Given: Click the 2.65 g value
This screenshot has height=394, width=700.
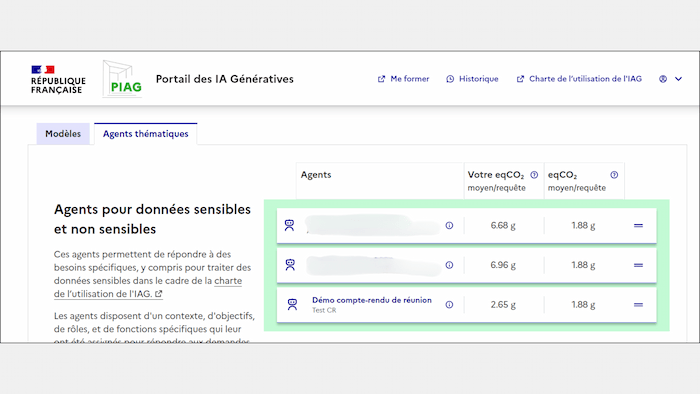Looking at the screenshot, I should pos(503,305).
